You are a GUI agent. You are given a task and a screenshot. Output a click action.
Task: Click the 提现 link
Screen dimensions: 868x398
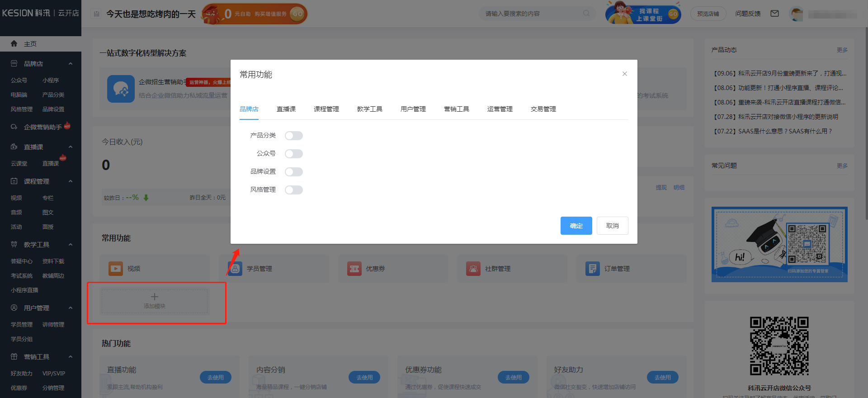tap(661, 187)
